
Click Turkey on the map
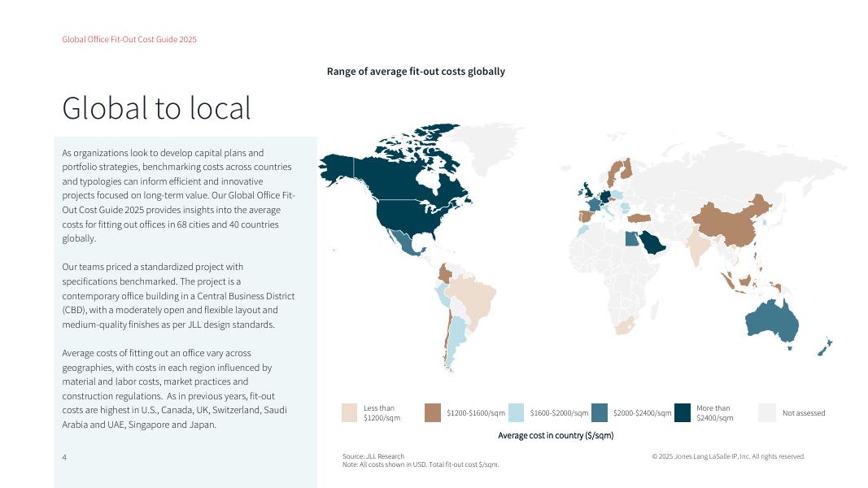[639, 218]
